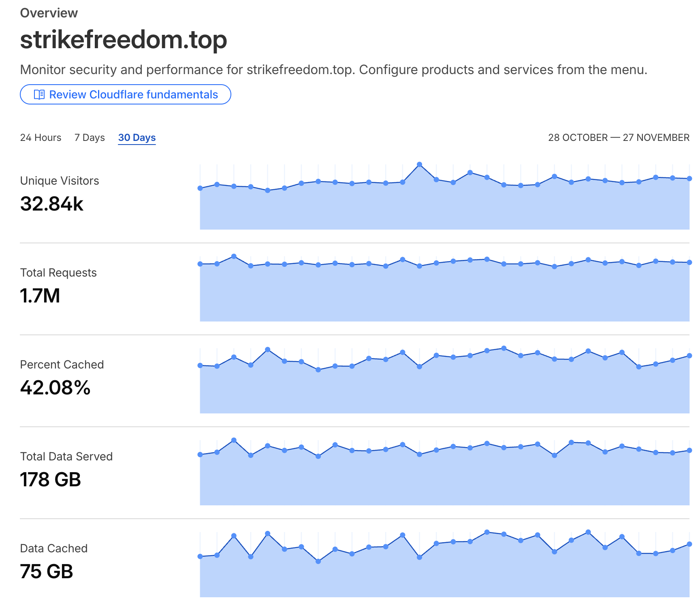Select the first data point of Unique Visitors
The height and width of the screenshot is (609, 700).
click(x=200, y=188)
